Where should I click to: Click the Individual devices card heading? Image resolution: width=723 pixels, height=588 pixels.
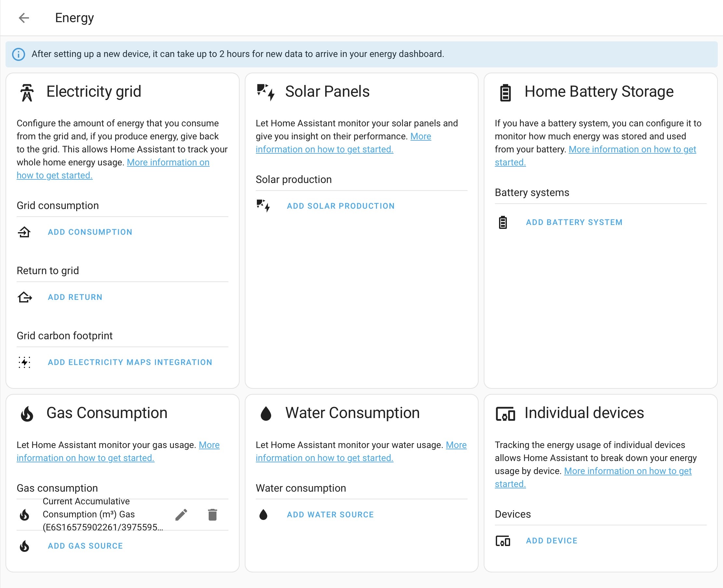tap(584, 413)
